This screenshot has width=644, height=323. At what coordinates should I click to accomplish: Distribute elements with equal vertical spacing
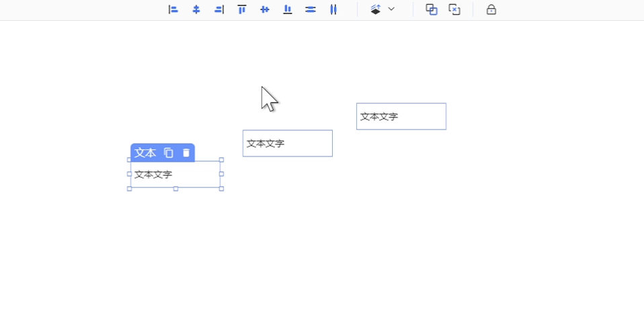(x=311, y=9)
